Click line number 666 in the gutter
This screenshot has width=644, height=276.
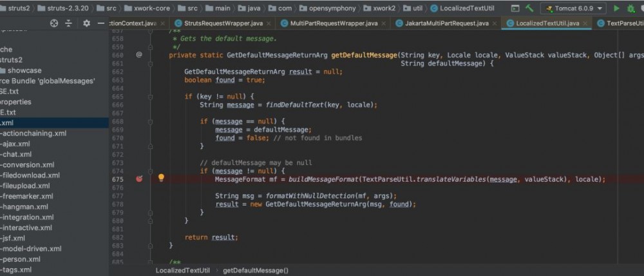117,104
